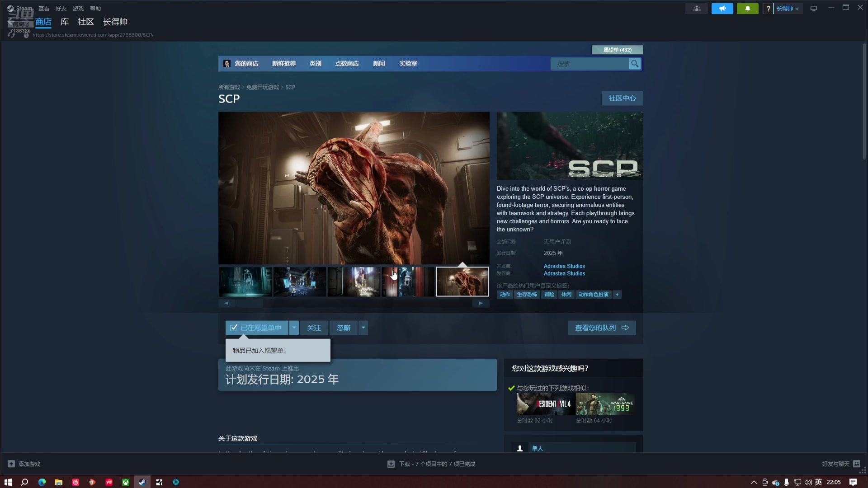The width and height of the screenshot is (868, 488).
Task: Click the user avatar beside 您的商店
Action: [x=227, y=64]
